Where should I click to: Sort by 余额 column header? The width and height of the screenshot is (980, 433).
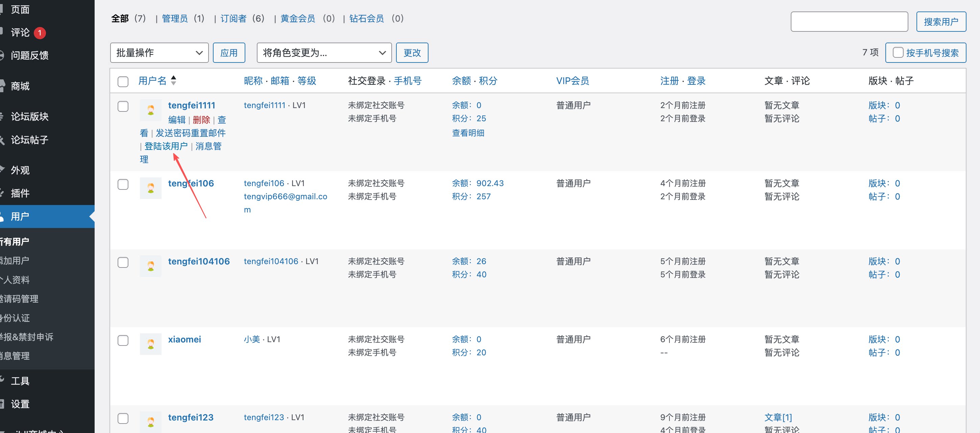(462, 81)
